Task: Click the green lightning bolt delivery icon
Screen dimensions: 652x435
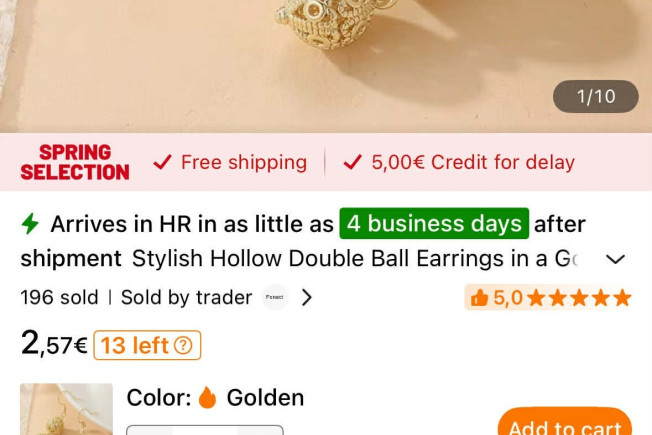Action: coord(30,224)
